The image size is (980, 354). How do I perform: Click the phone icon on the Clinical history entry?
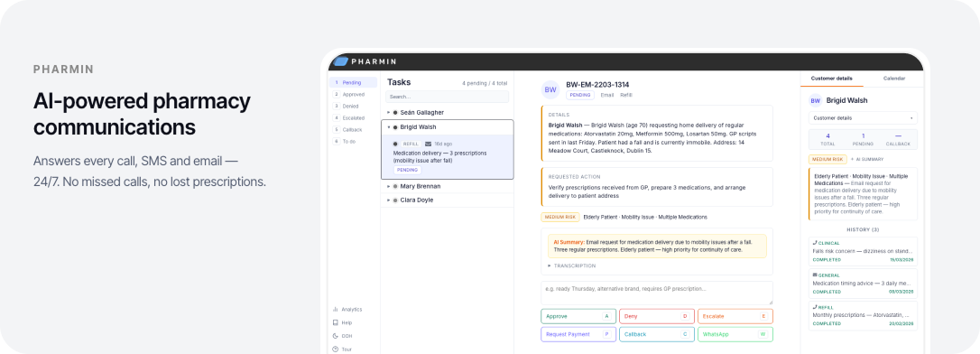[814, 243]
